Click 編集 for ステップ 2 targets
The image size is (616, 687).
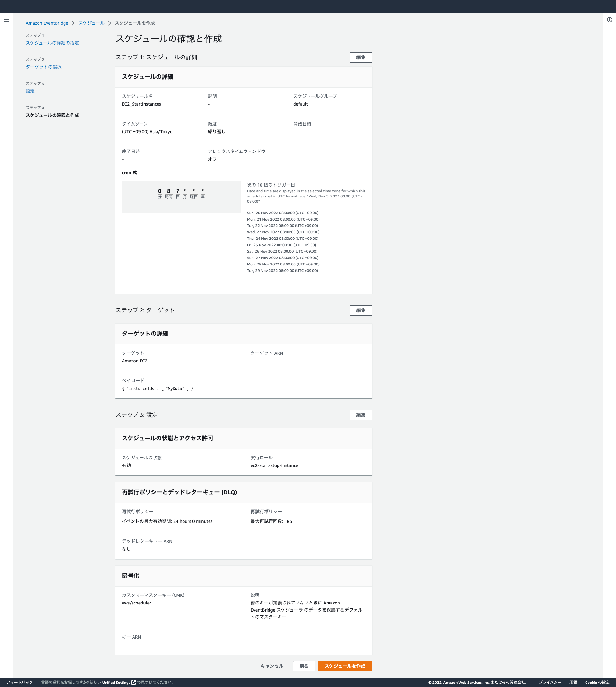pyautogui.click(x=361, y=310)
